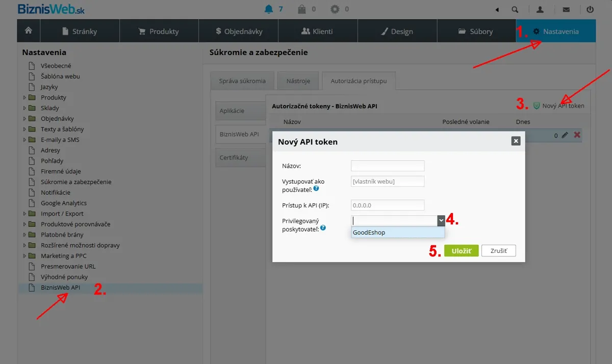
Task: Click the Názov text input field
Action: [388, 166]
